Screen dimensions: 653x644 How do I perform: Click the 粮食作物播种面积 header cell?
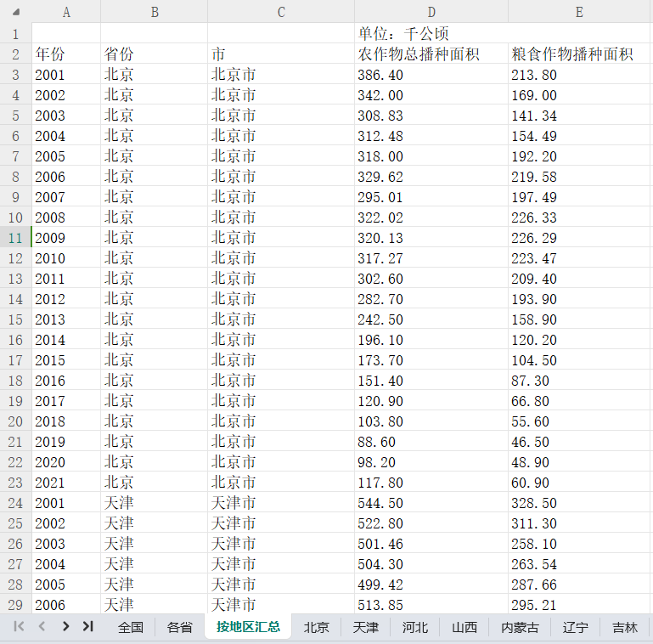[579, 54]
